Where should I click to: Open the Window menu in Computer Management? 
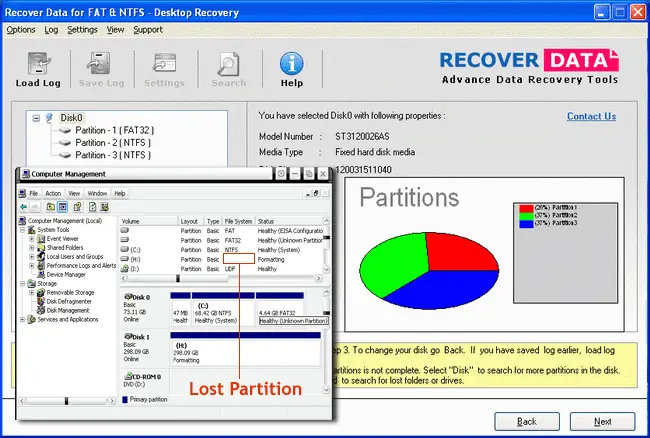click(x=97, y=194)
